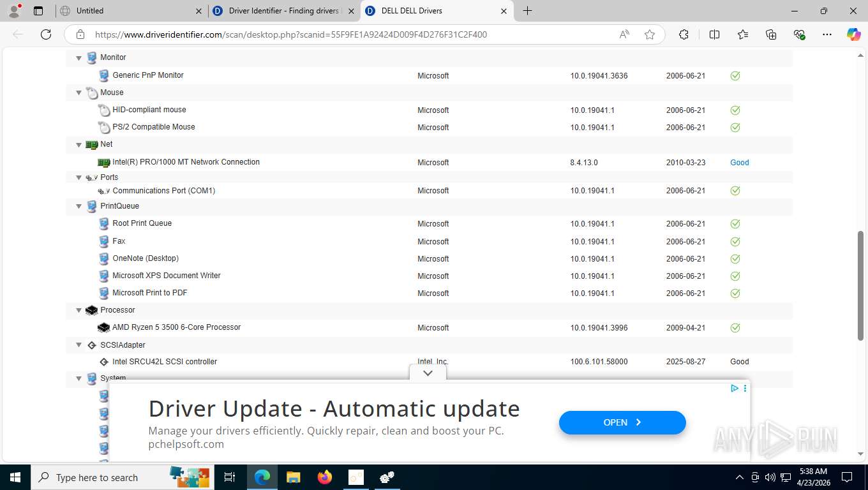The width and height of the screenshot is (868, 490).
Task: Open a new browser tab
Action: pyautogui.click(x=527, y=11)
